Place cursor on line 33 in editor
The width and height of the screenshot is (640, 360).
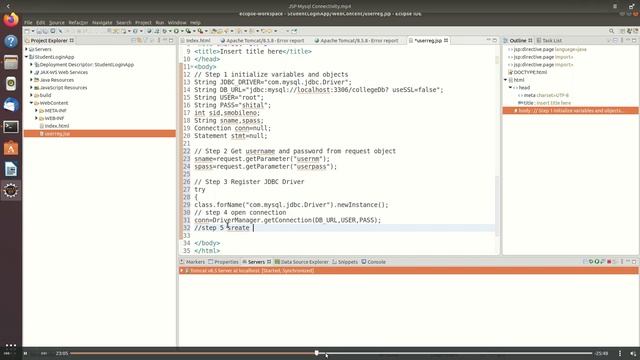343,236
